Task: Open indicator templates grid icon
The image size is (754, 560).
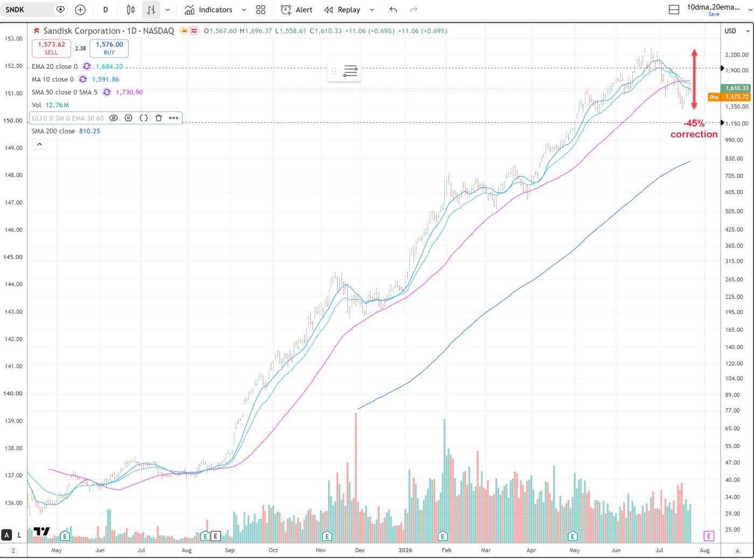Action: point(261,10)
